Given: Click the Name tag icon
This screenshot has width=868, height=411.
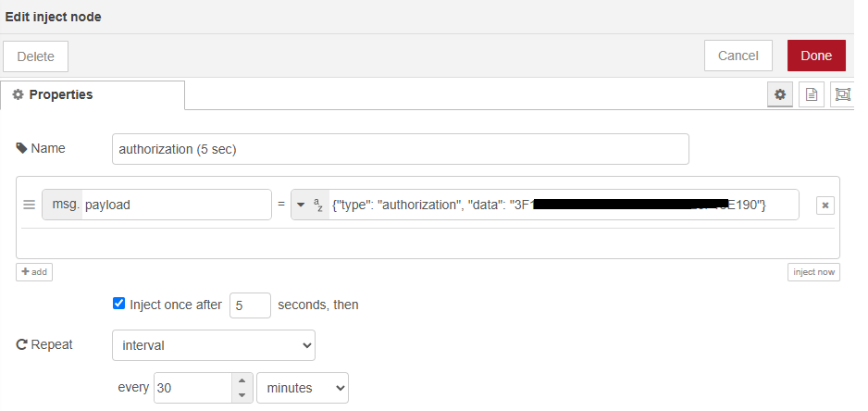Looking at the screenshot, I should (22, 148).
